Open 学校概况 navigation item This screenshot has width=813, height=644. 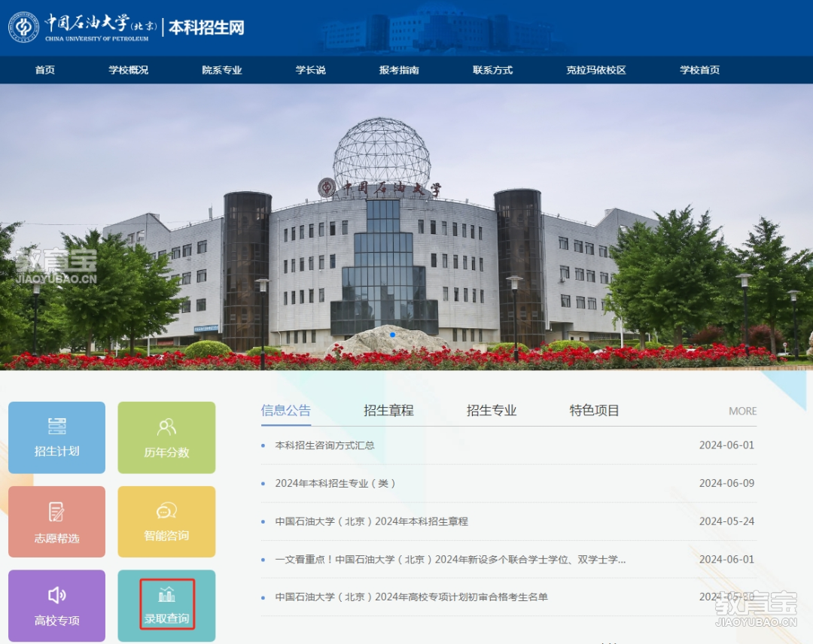(129, 70)
